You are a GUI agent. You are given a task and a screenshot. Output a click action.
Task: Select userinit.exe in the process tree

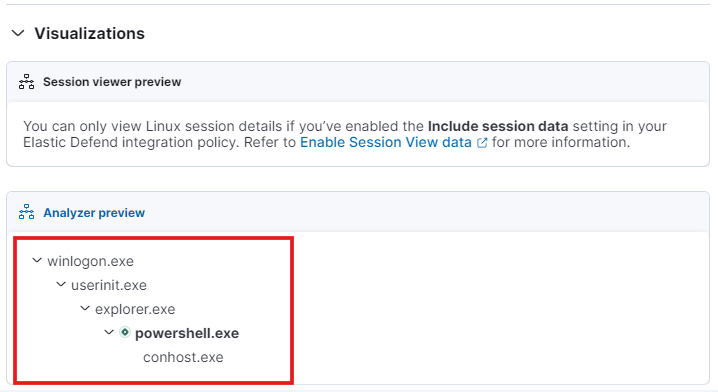click(x=109, y=285)
